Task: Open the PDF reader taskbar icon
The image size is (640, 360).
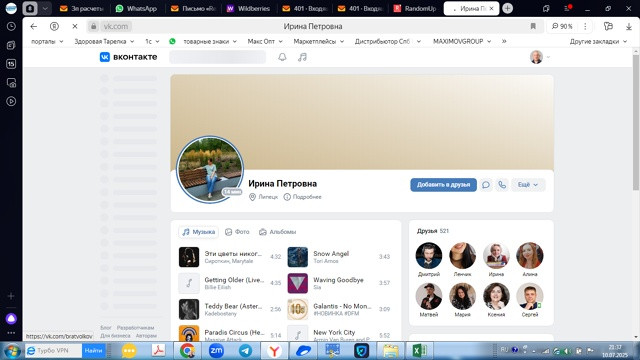Action: pyautogui.click(x=158, y=351)
